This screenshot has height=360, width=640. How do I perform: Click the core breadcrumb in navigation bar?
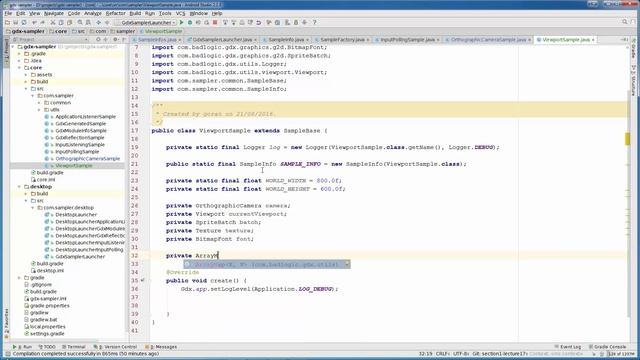click(58, 31)
